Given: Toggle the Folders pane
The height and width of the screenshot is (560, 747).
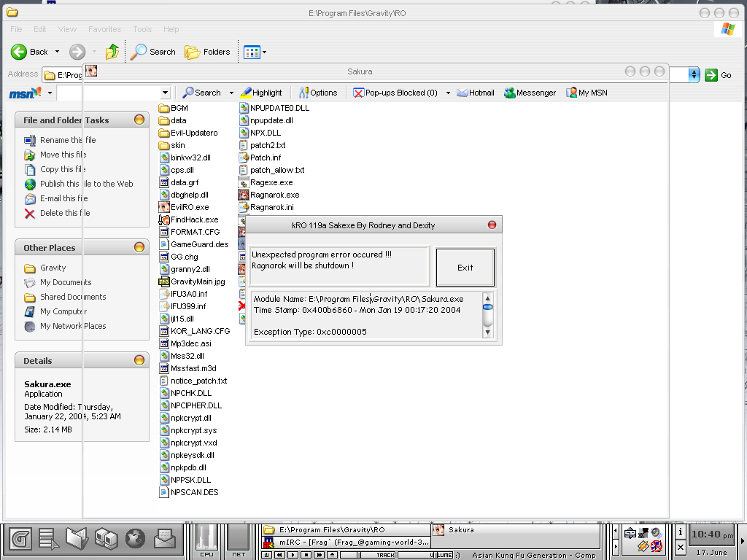Looking at the screenshot, I should tap(207, 52).
